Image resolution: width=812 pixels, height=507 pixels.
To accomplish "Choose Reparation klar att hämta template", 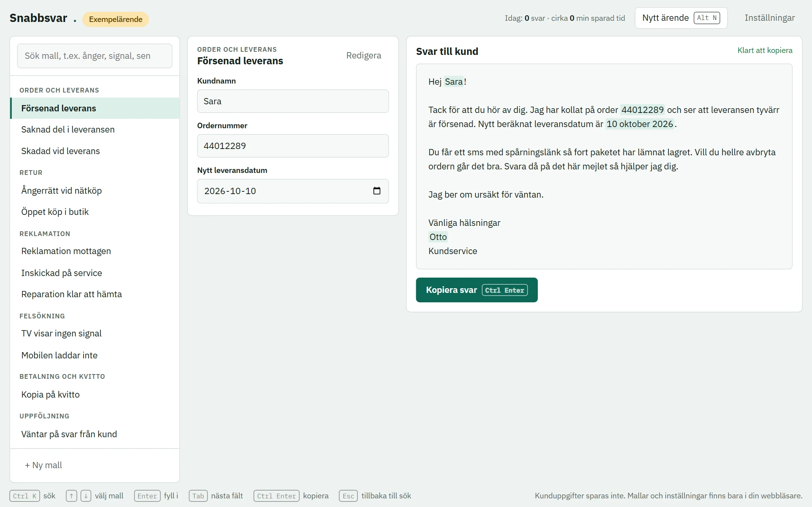I will point(95,294).
